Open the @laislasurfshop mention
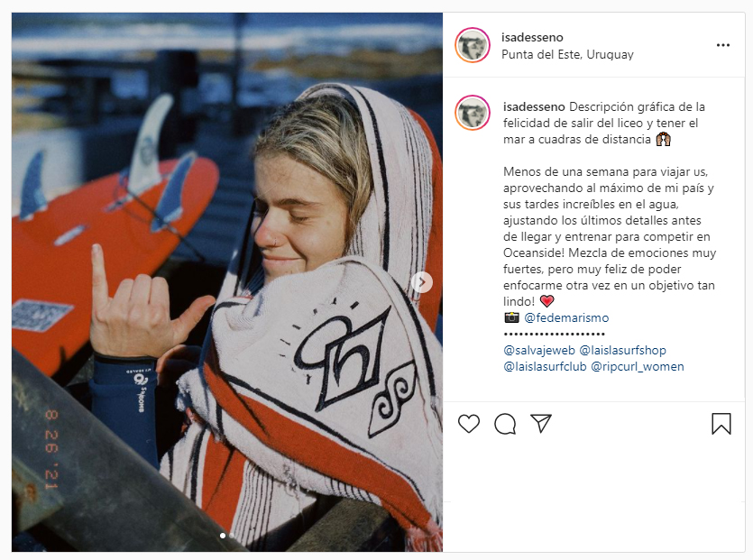Viewport: 753px width, 560px height. [x=622, y=350]
